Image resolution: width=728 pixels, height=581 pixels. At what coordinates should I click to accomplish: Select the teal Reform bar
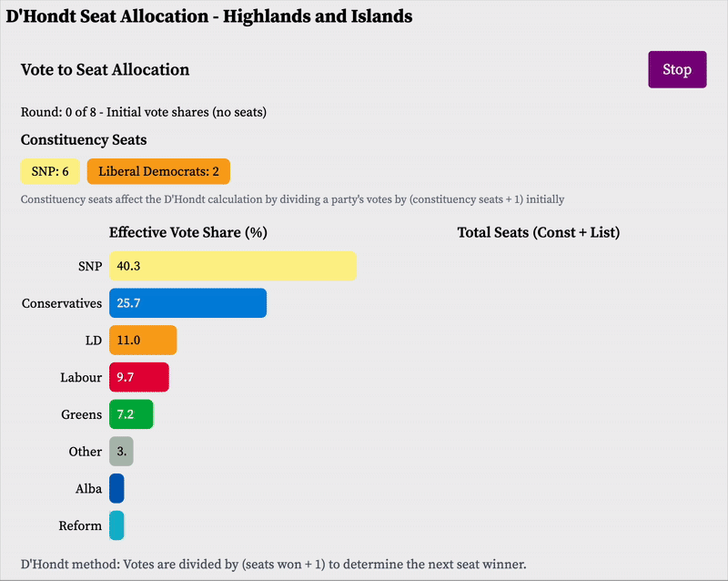(116, 525)
